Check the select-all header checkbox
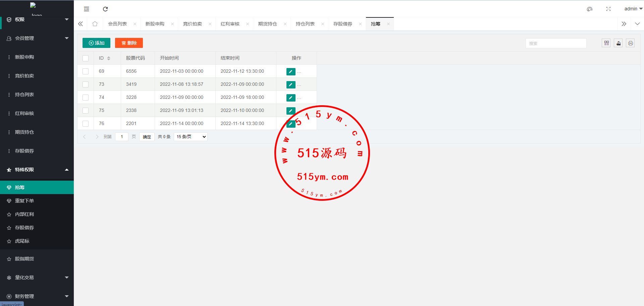Screen dimensions: 644x306 coord(86,58)
